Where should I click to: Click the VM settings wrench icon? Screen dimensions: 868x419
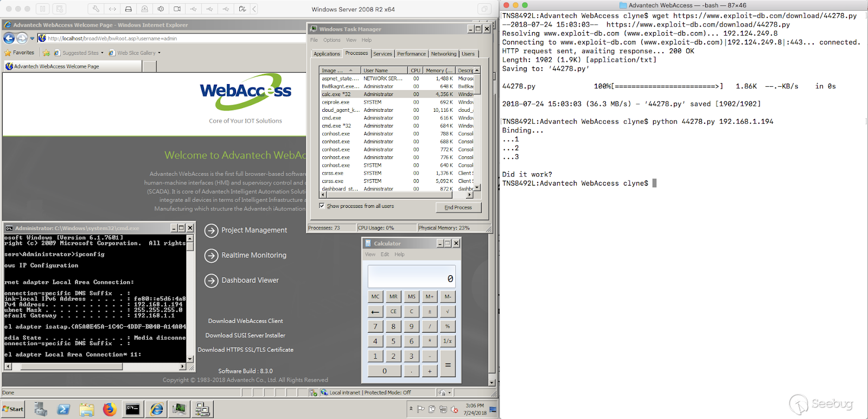coord(95,9)
